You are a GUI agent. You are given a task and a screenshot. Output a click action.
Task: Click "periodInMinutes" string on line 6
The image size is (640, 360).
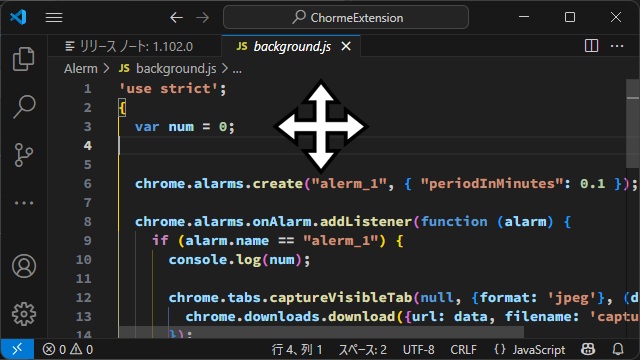pyautogui.click(x=491, y=184)
